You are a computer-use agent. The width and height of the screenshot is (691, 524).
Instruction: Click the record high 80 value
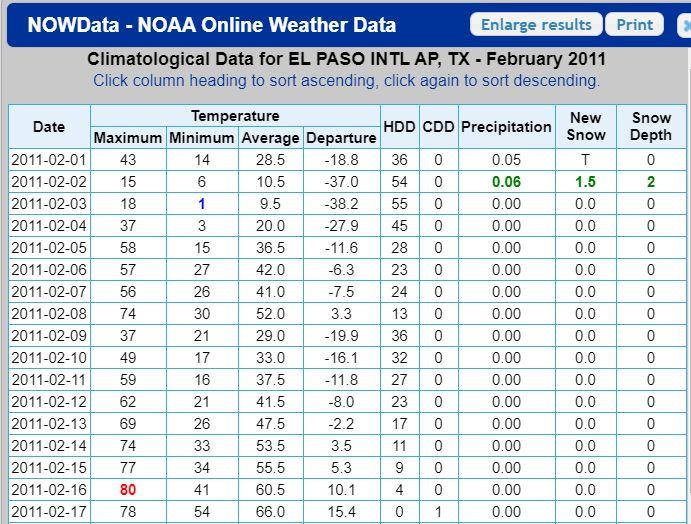point(128,490)
